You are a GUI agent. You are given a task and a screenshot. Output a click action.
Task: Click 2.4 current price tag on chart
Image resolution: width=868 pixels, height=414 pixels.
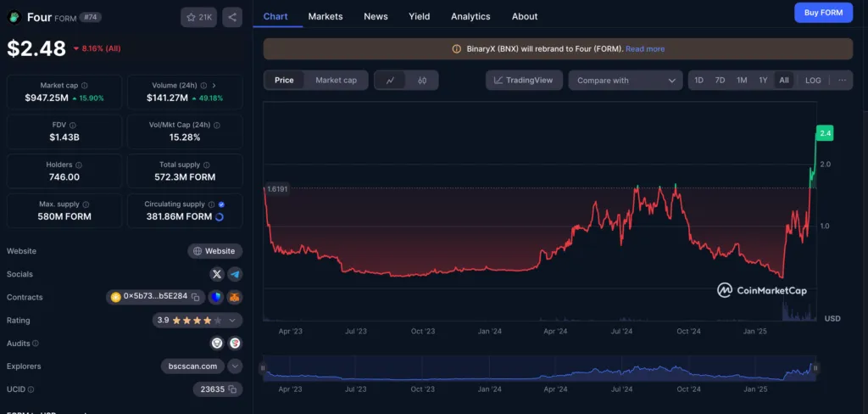[824, 133]
